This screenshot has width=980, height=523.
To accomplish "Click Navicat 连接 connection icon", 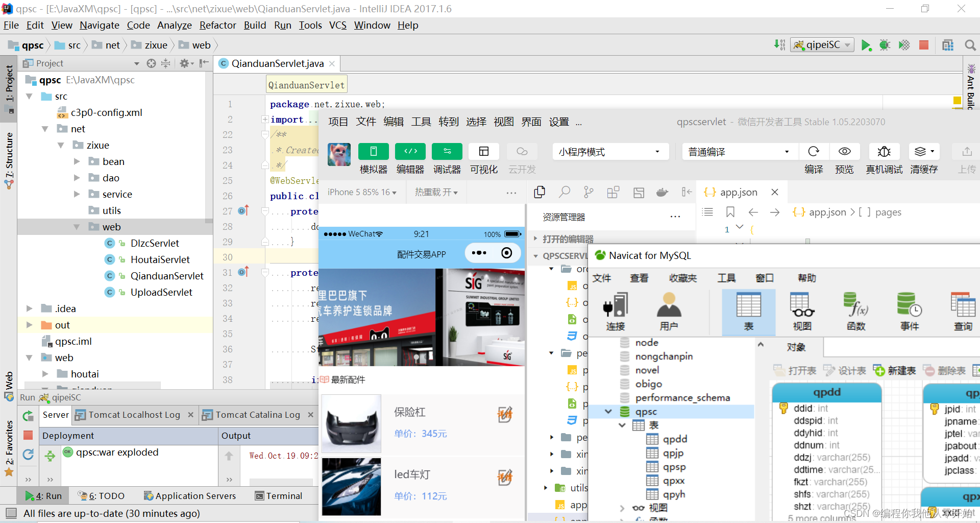I will pos(616,312).
